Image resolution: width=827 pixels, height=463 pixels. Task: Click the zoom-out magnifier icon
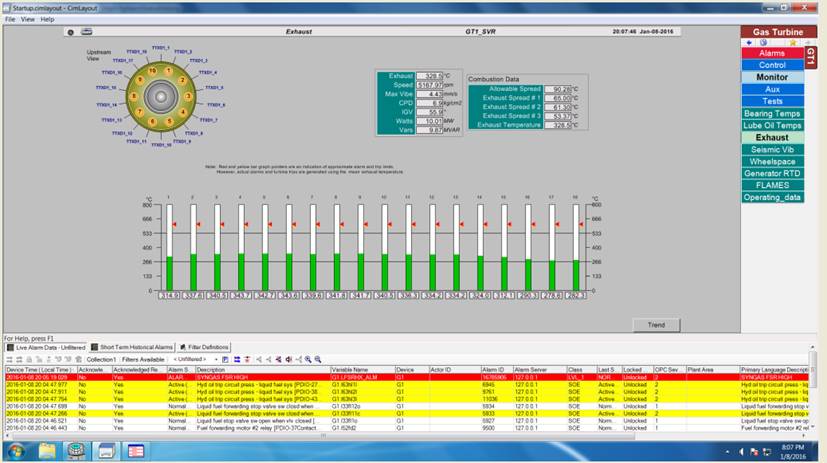318,359
